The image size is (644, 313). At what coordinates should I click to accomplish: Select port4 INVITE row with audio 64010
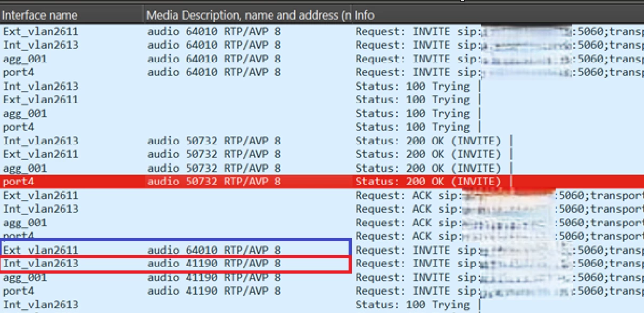322,72
